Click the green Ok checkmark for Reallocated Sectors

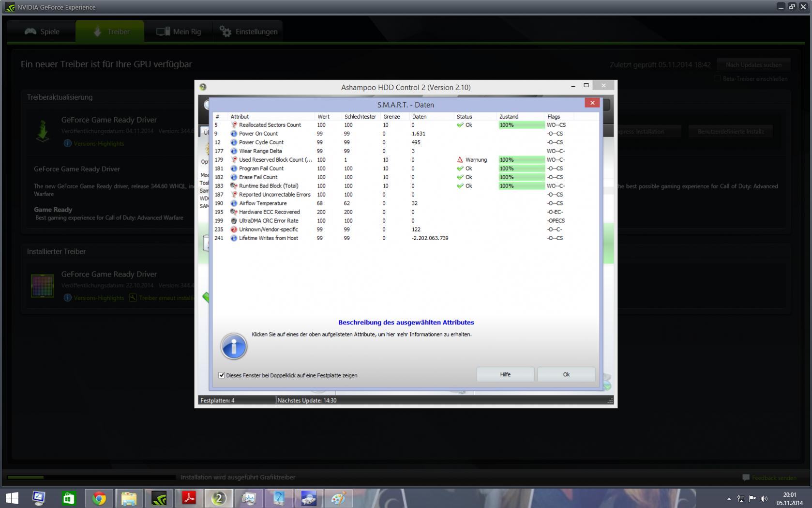point(460,125)
